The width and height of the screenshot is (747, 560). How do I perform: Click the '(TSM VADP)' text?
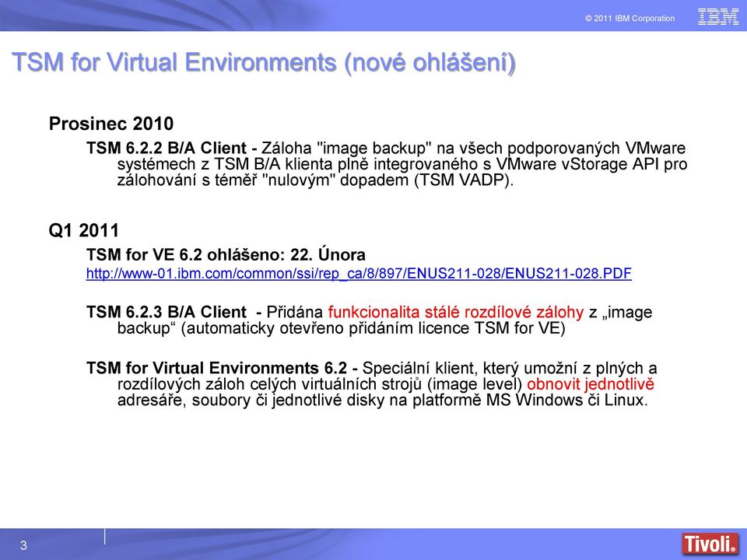(464, 180)
